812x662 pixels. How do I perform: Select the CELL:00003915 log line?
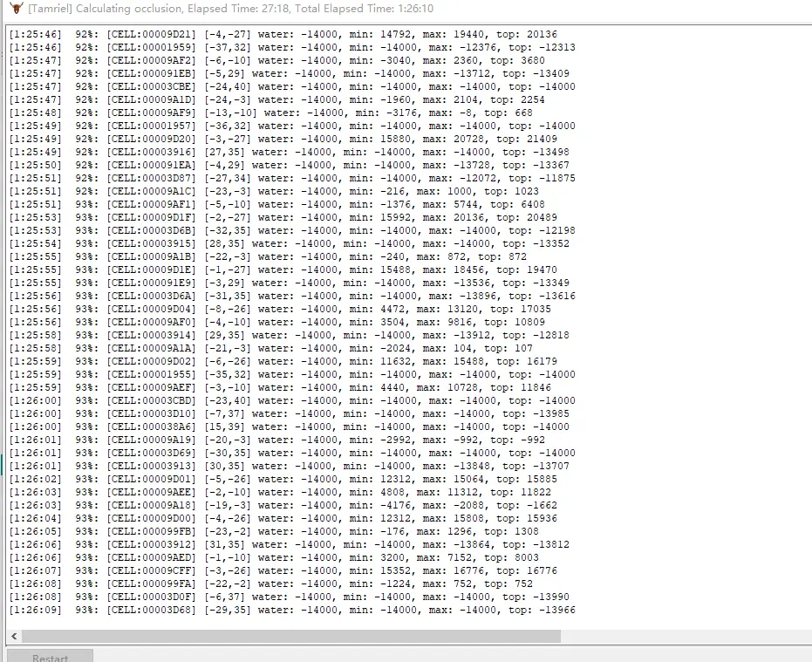click(x=289, y=243)
